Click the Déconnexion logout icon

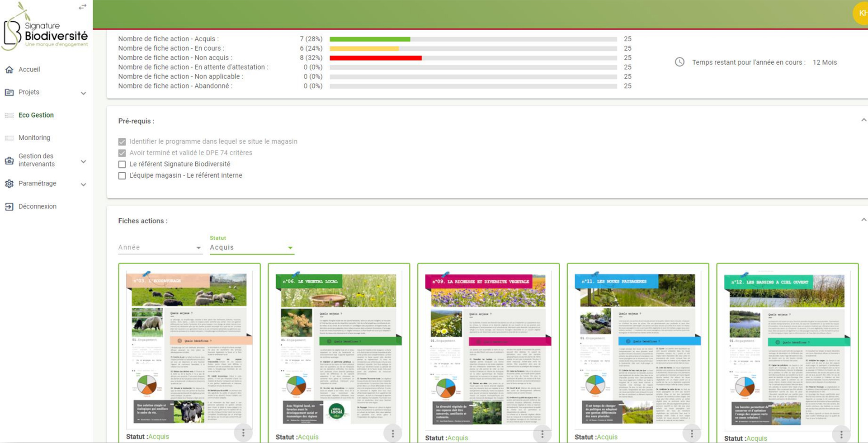tap(9, 207)
